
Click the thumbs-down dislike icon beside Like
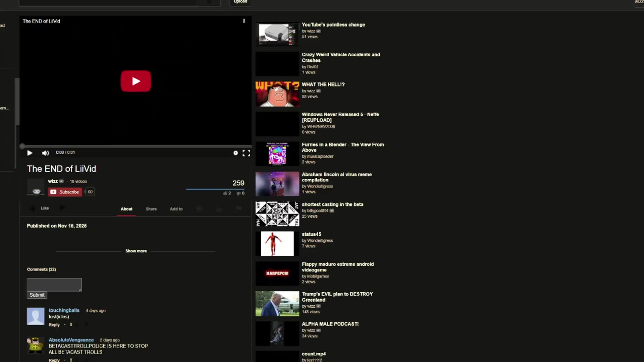[x=62, y=208]
